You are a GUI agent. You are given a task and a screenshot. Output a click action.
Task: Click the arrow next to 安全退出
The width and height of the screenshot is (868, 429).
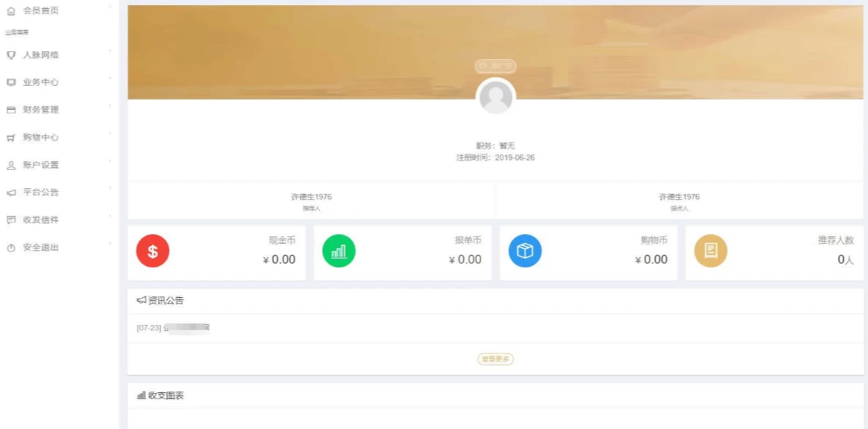tap(110, 243)
